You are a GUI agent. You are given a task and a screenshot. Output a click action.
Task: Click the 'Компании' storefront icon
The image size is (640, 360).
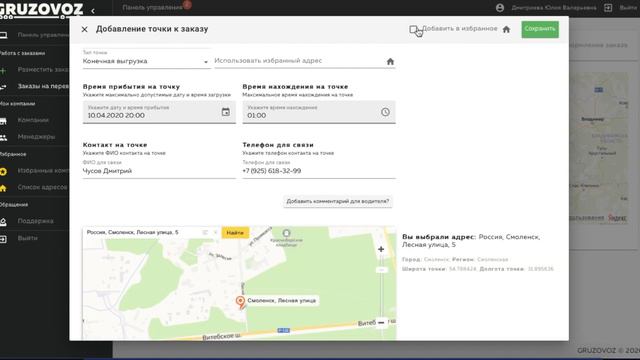tap(3, 120)
